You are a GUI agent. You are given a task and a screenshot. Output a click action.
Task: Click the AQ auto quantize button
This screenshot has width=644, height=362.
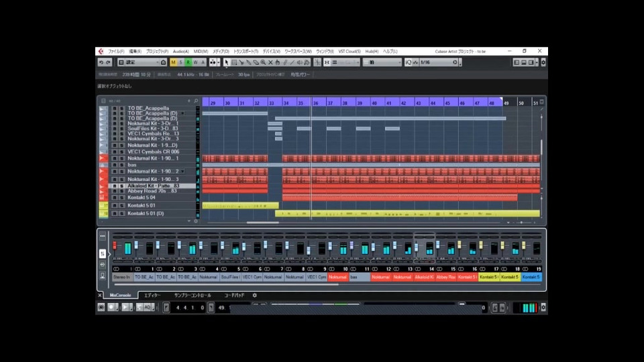tap(147, 307)
